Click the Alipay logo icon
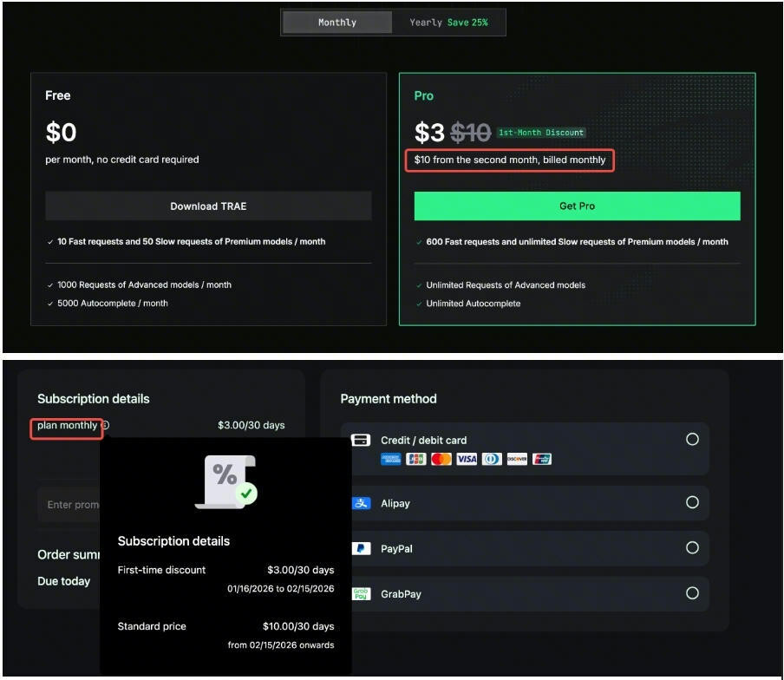 point(361,503)
